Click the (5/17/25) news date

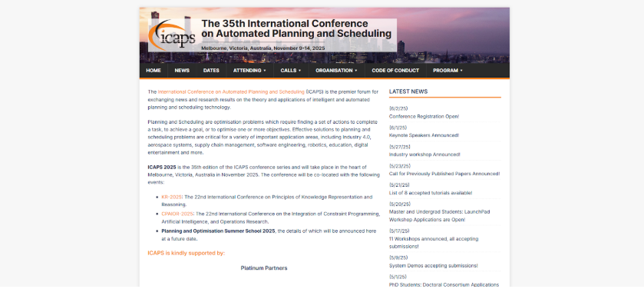coord(399,231)
